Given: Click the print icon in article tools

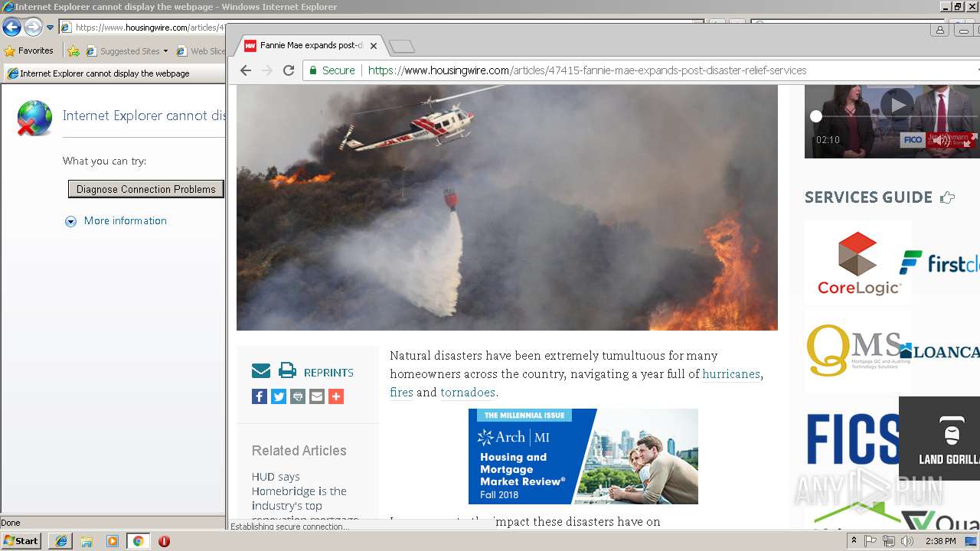Looking at the screenshot, I should tap(287, 370).
